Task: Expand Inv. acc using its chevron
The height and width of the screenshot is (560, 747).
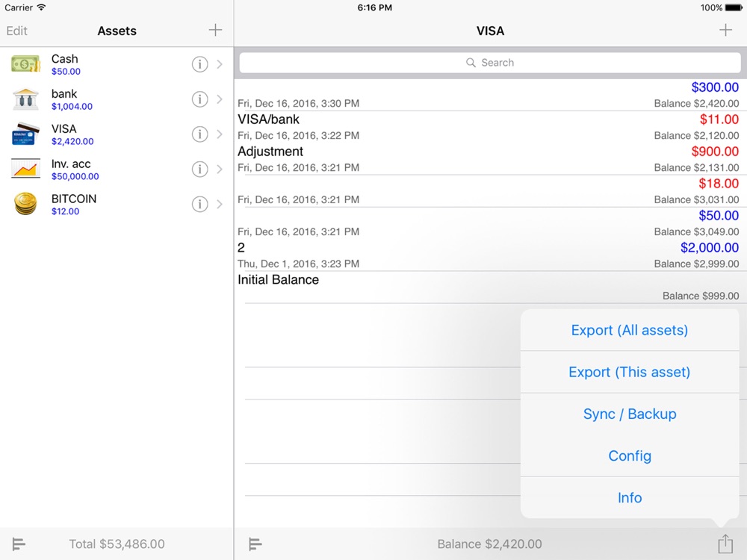Action: tap(220, 169)
